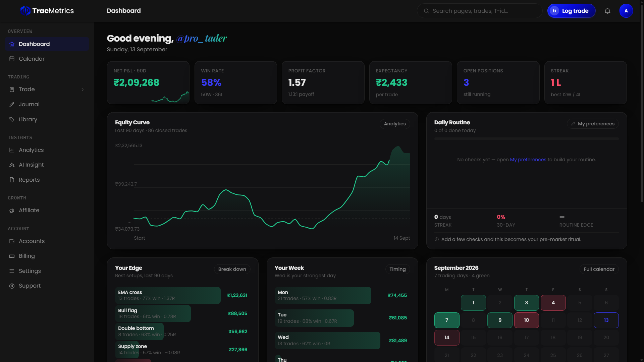The width and height of the screenshot is (644, 362).
Task: Open the user avatar menu
Action: pyautogui.click(x=626, y=11)
